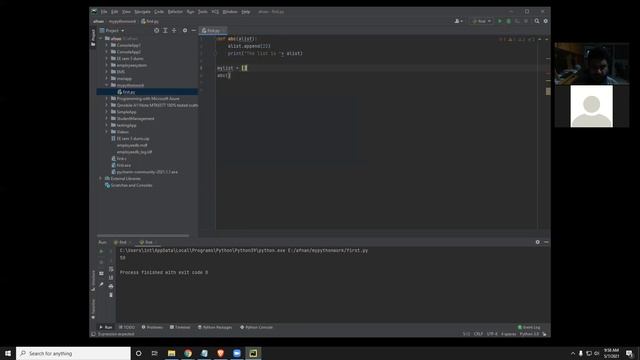Open Project panel options gear

point(185,30)
